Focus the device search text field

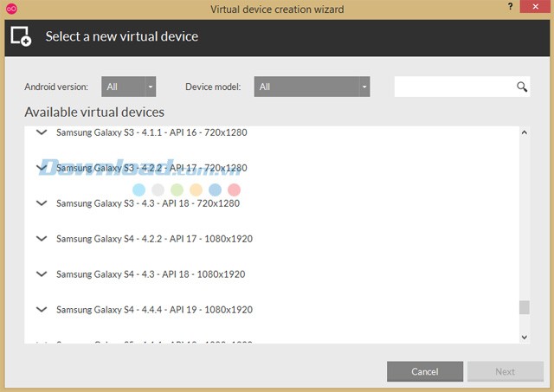coord(454,87)
